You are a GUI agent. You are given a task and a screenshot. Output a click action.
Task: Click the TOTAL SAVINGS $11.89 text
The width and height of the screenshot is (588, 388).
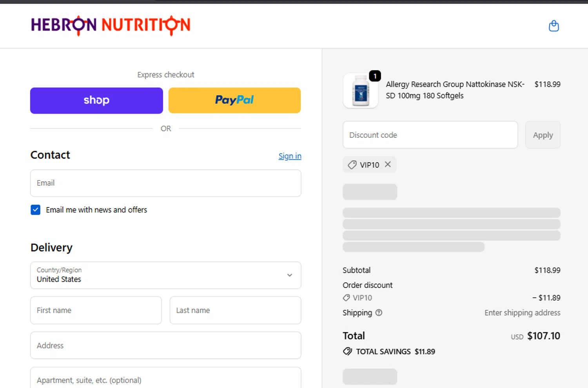[395, 352]
